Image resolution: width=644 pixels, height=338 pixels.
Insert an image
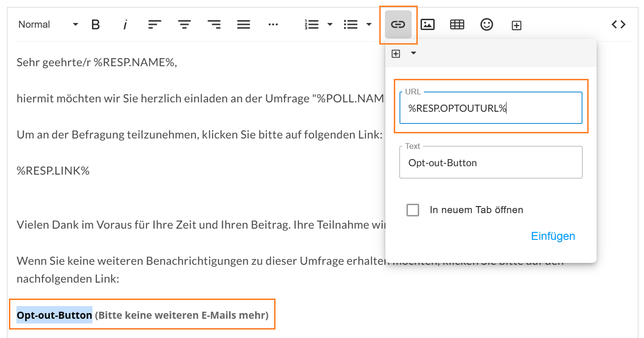[x=428, y=24]
